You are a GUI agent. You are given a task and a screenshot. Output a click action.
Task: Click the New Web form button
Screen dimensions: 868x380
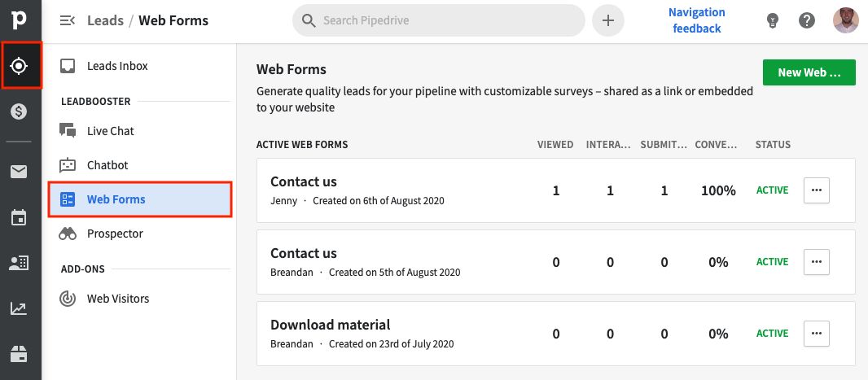pos(809,72)
